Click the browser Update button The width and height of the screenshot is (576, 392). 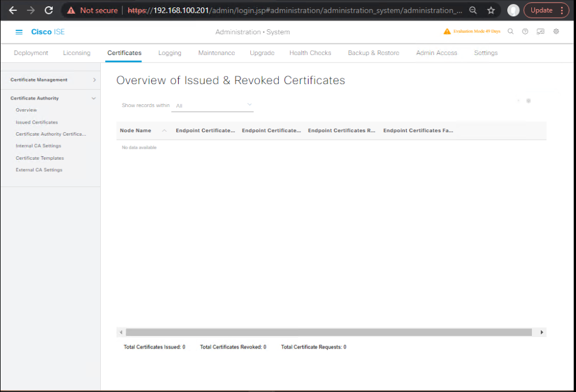point(542,10)
